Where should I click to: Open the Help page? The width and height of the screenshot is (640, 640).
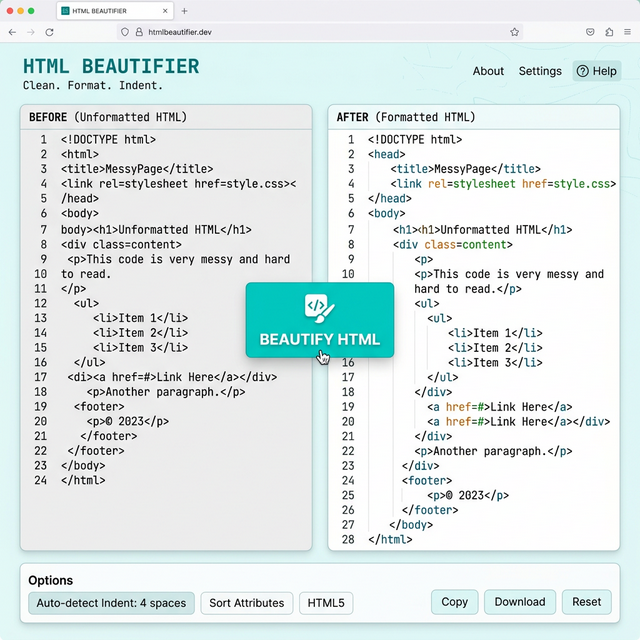tap(597, 71)
